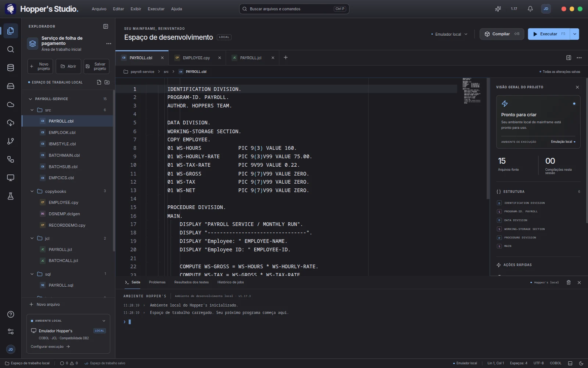Toggle the split editor layout icon
The height and width of the screenshot is (368, 588).
click(x=569, y=58)
